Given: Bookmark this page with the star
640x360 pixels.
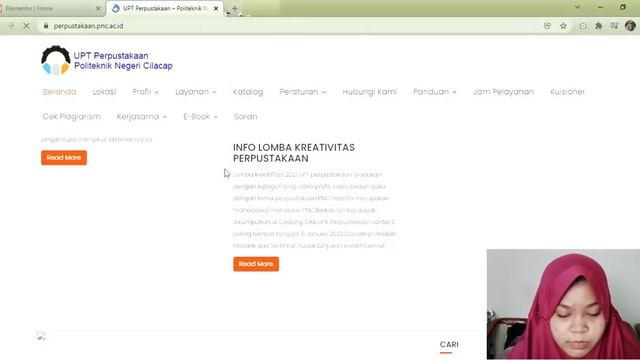Looking at the screenshot, I should point(563,26).
